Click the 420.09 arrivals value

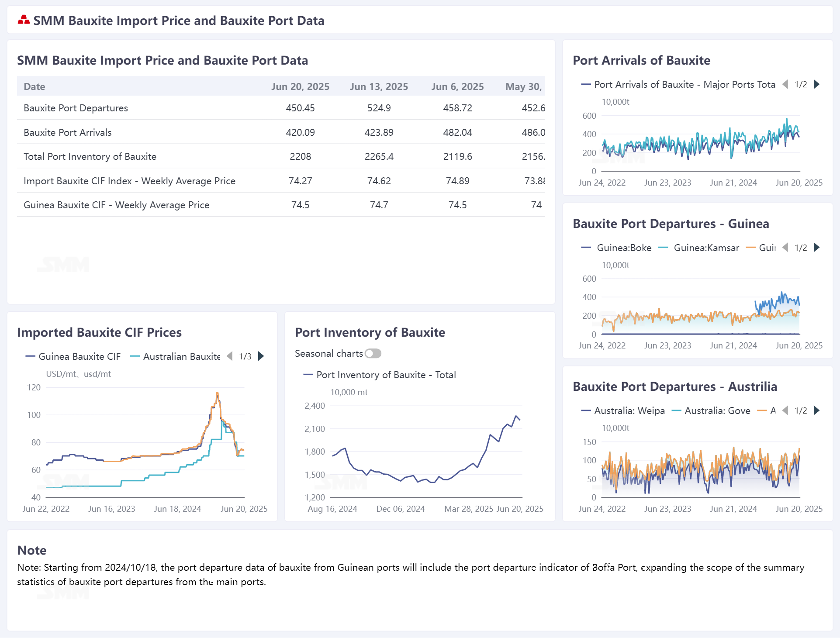(300, 132)
